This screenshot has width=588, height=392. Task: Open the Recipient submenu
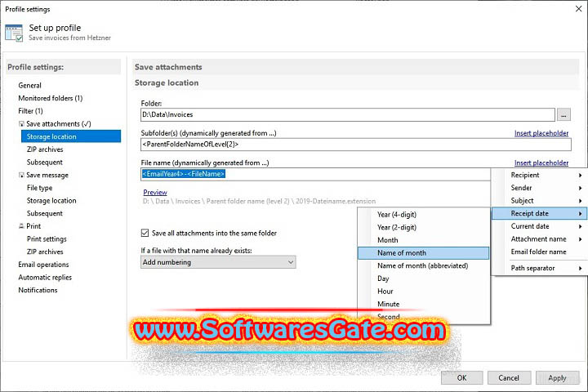pyautogui.click(x=539, y=175)
